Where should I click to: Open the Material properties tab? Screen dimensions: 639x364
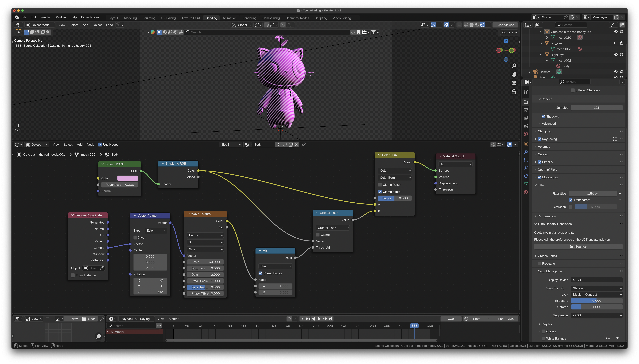pyautogui.click(x=526, y=192)
